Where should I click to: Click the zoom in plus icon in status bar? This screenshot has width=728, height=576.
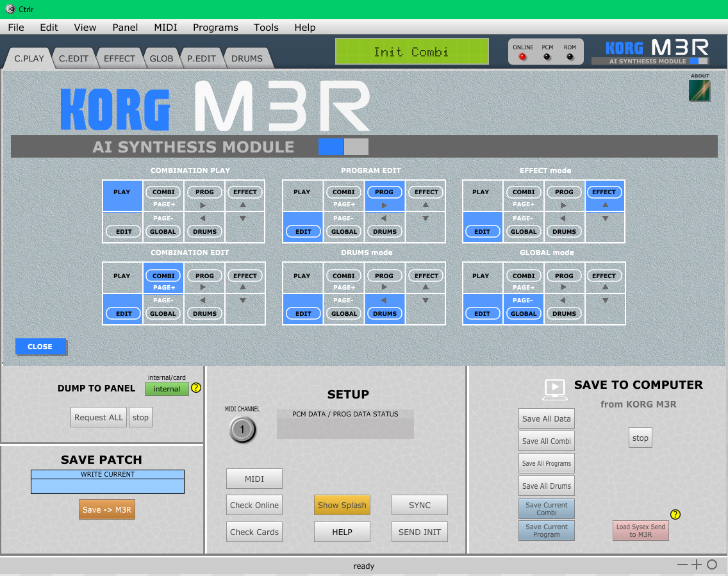coord(697,564)
